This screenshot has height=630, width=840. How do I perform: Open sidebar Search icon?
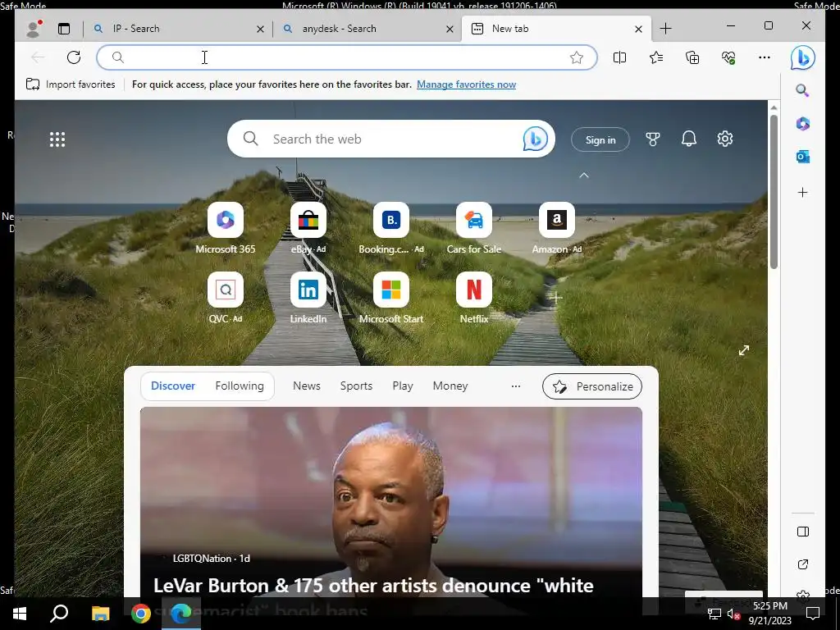[802, 90]
